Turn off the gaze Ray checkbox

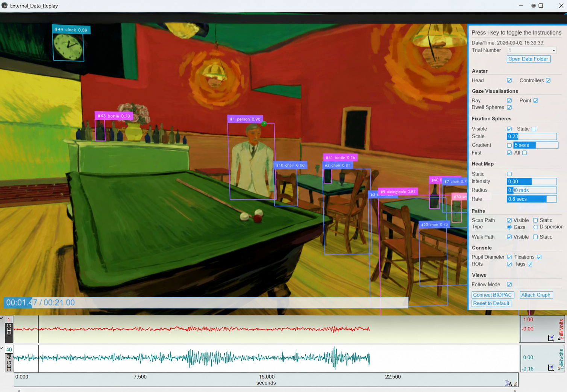(509, 101)
